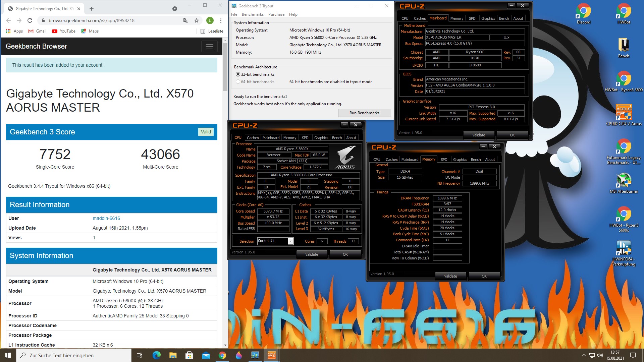This screenshot has height=362, width=644.
Task: Open Futuremark Legacy Benchmarks shortcut
Action: pyautogui.click(x=624, y=152)
